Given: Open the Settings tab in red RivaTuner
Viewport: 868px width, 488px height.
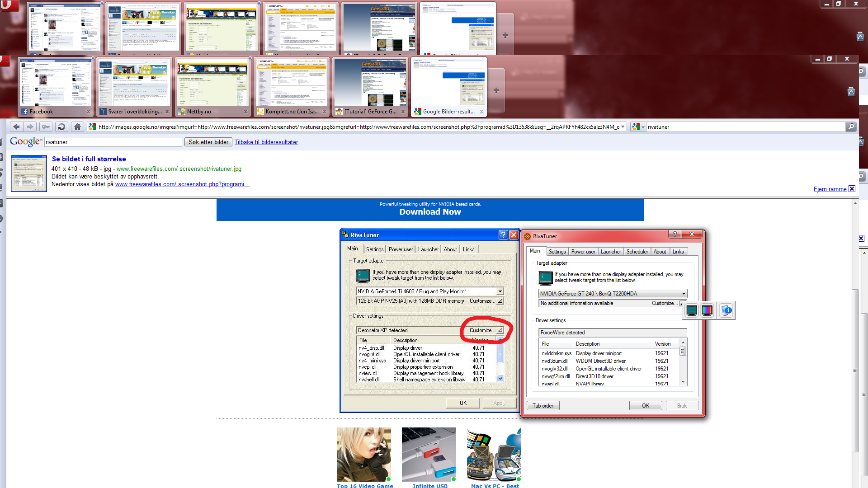Looking at the screenshot, I should click(557, 252).
